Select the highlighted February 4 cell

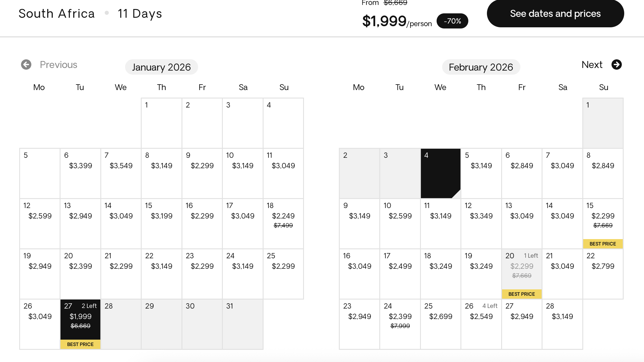point(440,173)
